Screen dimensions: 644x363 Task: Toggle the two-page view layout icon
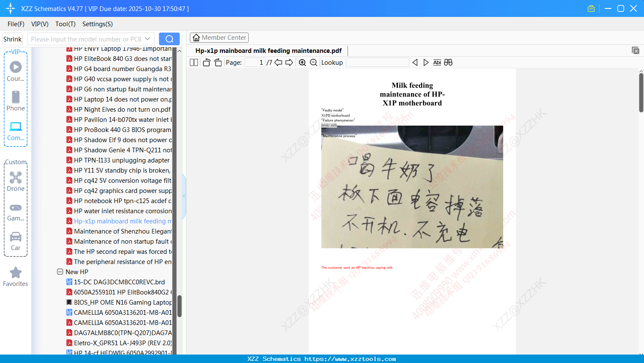pyautogui.click(x=194, y=62)
